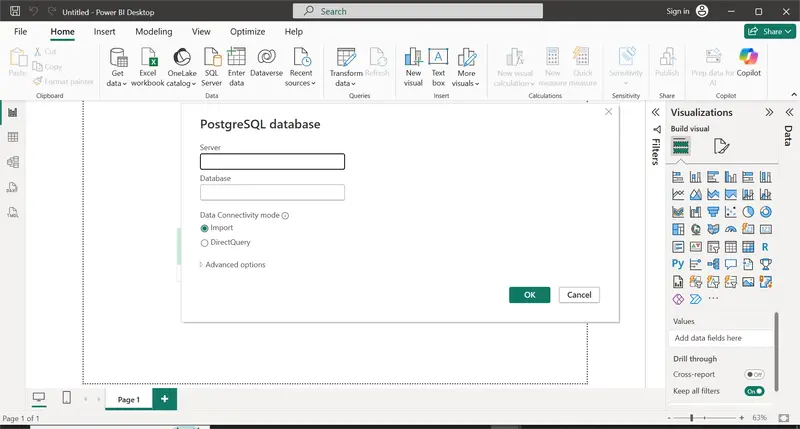Switch to the Optimize tab
The height and width of the screenshot is (429, 800).
247,32
